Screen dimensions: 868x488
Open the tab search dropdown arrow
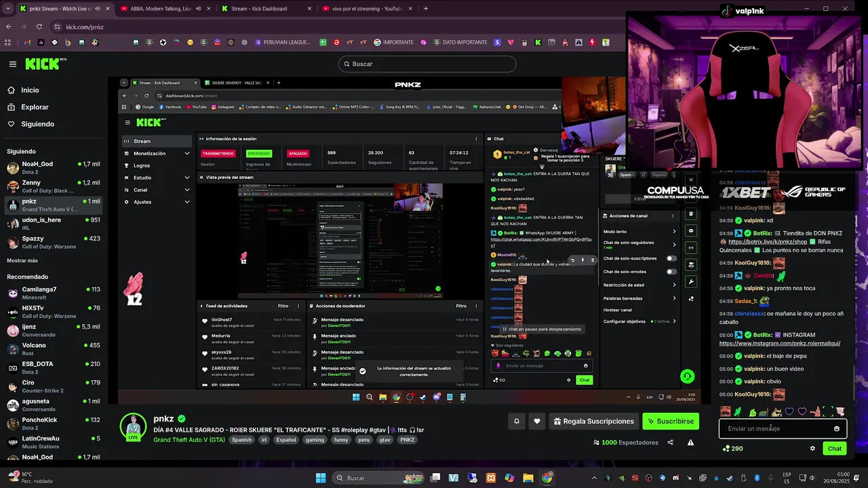(x=7, y=9)
